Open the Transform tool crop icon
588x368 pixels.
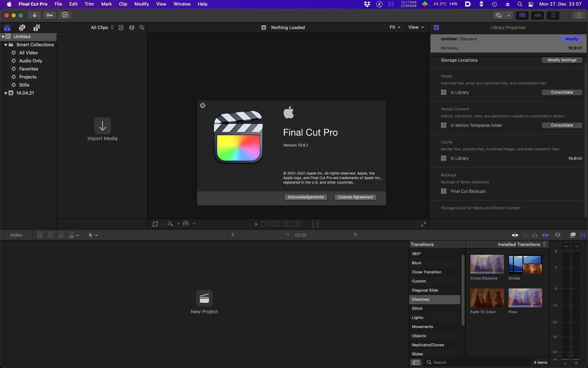point(155,224)
